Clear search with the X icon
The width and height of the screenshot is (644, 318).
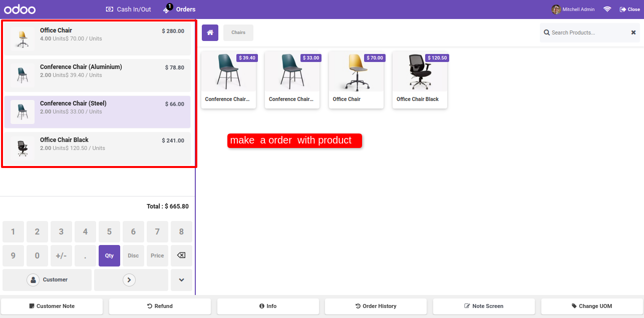633,32
